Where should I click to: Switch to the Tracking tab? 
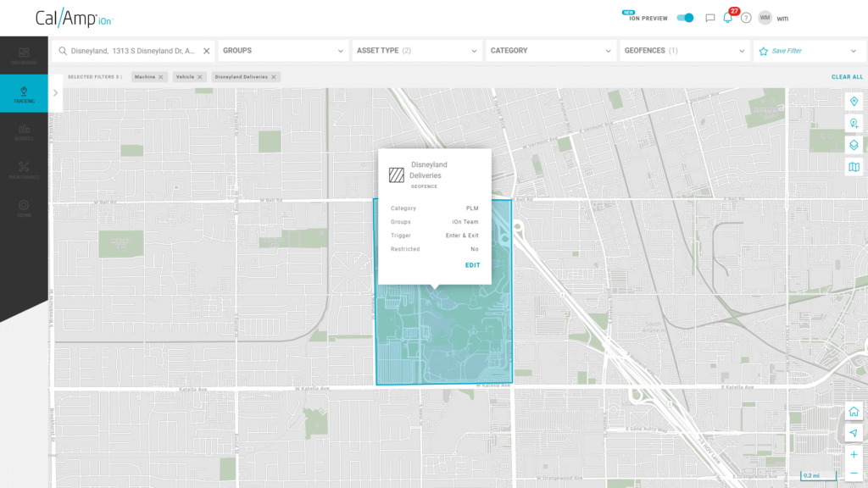click(24, 93)
